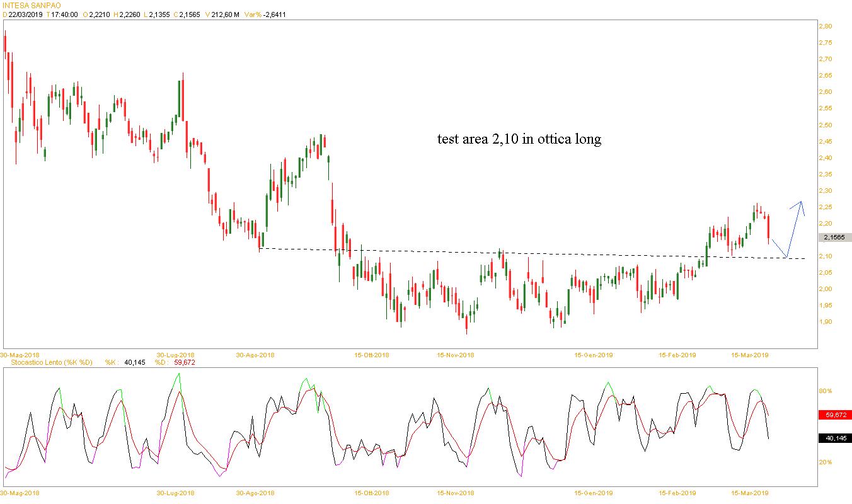The image size is (852, 504).
Task: Select the annotation 'test area 2,10 in ottica long'
Action: [519, 139]
